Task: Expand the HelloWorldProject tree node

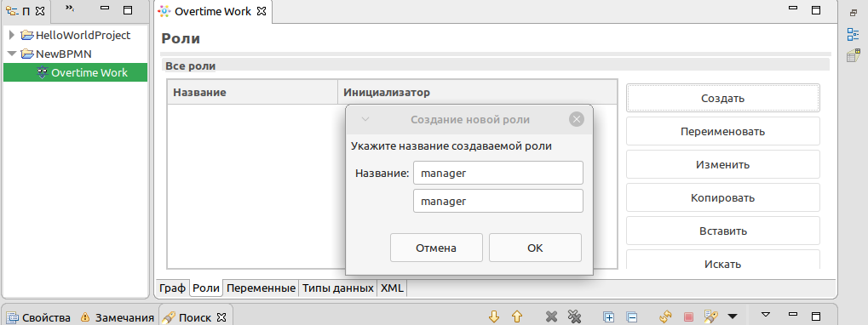Action: pyautogui.click(x=12, y=36)
